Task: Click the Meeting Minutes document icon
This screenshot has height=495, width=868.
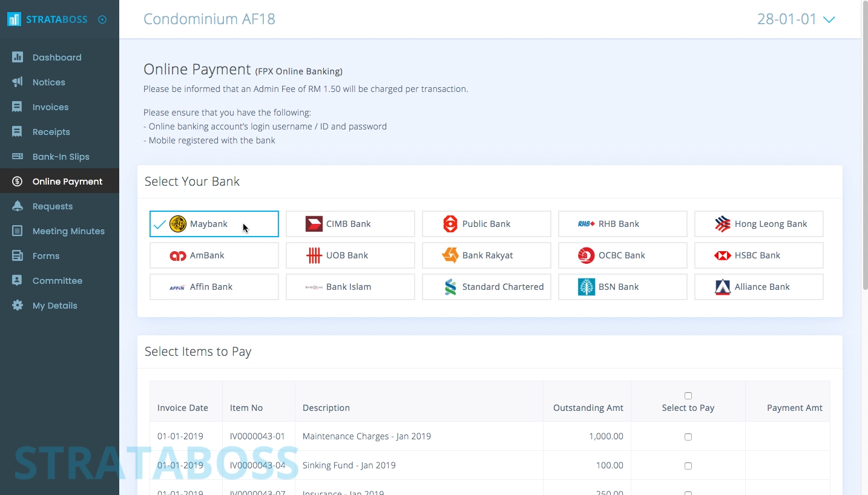Action: (18, 231)
